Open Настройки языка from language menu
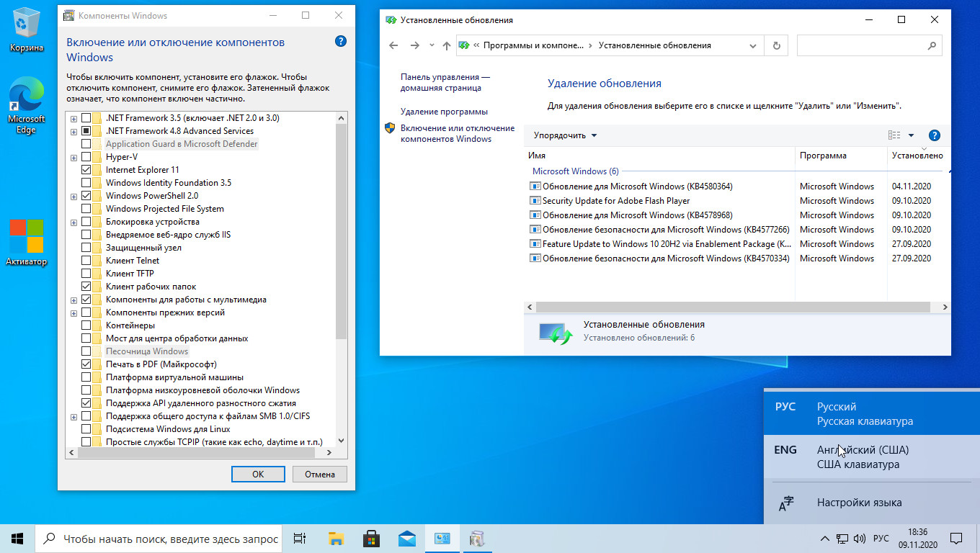This screenshot has width=980, height=553. (x=872, y=503)
